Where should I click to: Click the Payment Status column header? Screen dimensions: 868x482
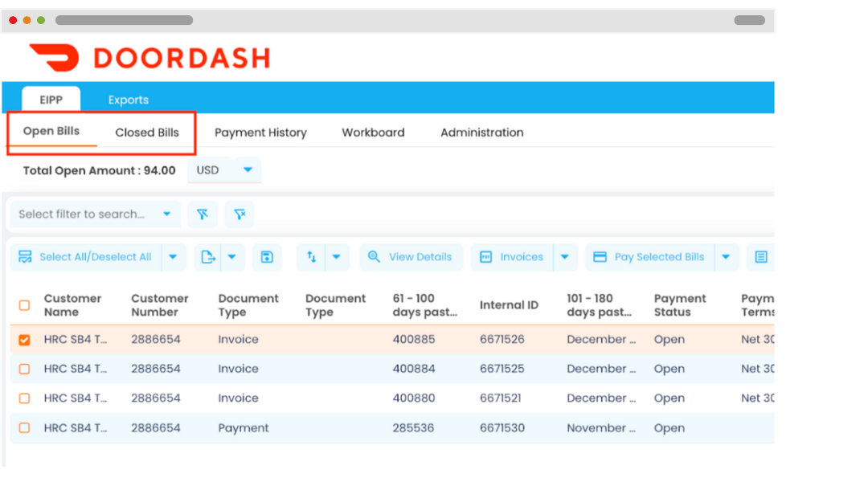(x=680, y=305)
